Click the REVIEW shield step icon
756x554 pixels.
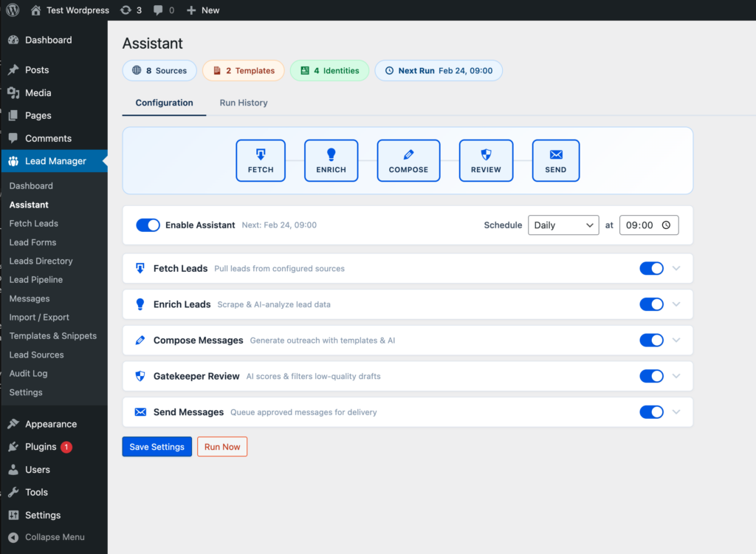pos(486,160)
